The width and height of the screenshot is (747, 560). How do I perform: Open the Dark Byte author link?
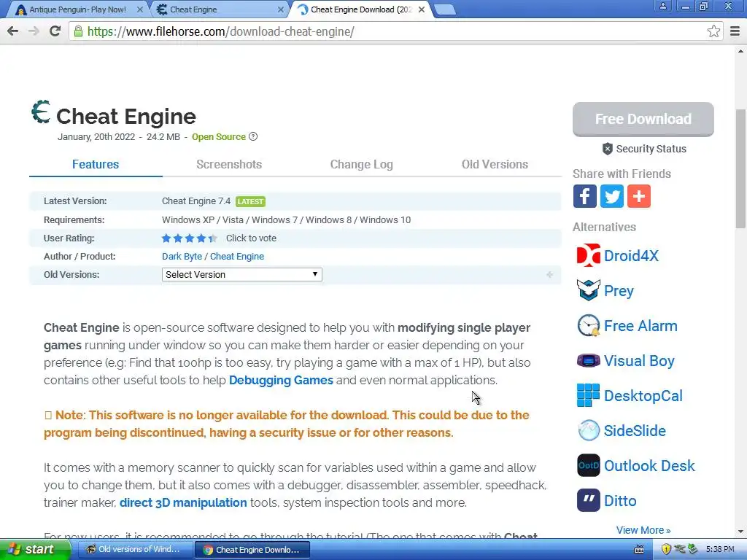tap(182, 256)
